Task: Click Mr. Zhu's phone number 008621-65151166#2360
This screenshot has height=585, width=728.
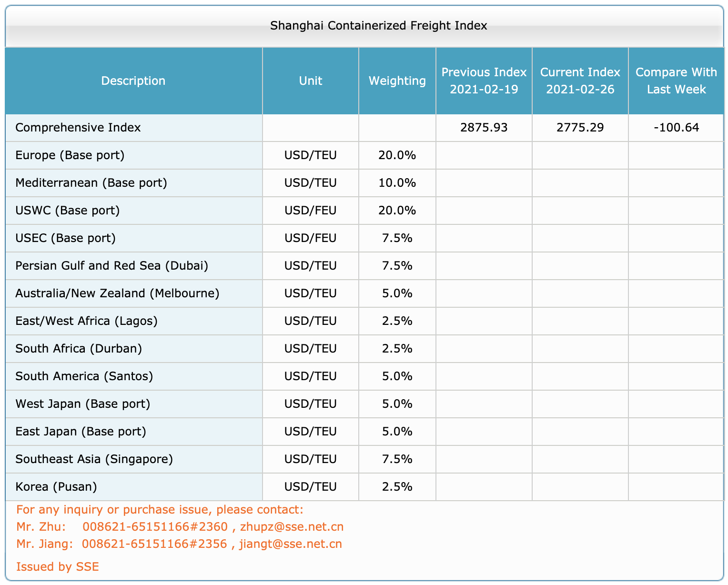Action: pyautogui.click(x=155, y=527)
